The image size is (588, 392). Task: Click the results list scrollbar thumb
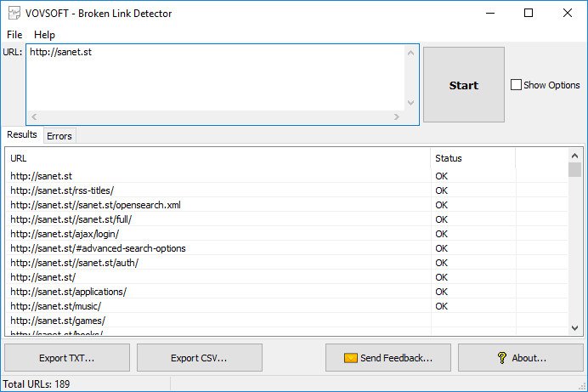[574, 169]
